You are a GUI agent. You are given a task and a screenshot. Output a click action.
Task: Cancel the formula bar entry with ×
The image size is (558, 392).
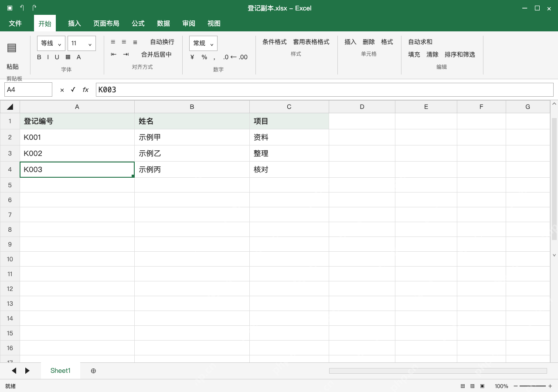(62, 90)
